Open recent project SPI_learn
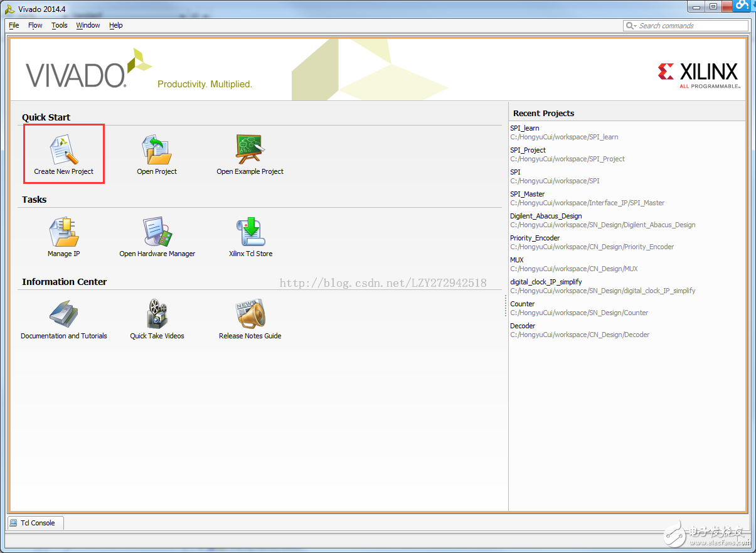 coord(524,128)
